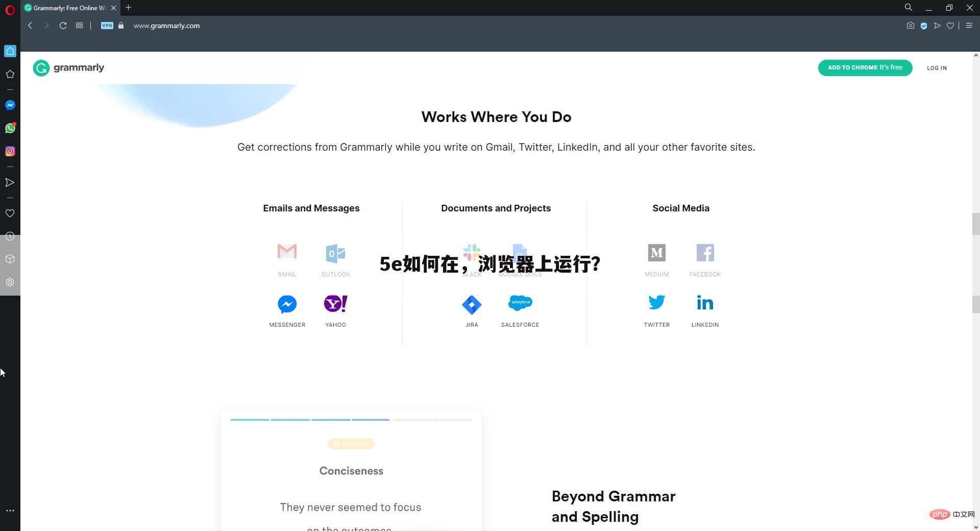Click the Emails and Messages heading
The height and width of the screenshot is (531, 980).
311,208
